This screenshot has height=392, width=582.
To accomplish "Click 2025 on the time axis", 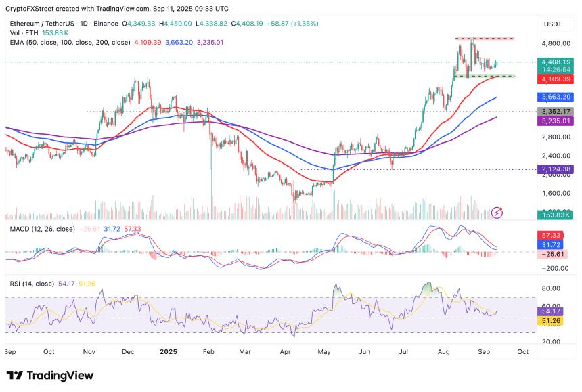I will click(x=168, y=352).
